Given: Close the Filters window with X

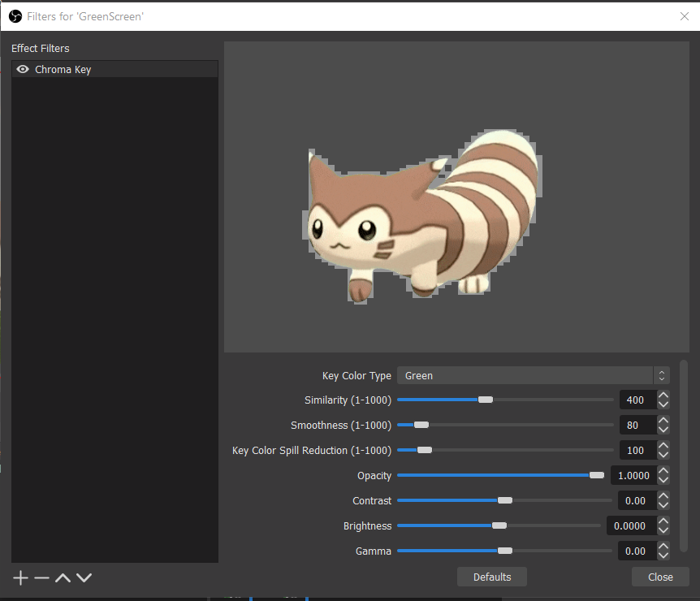Looking at the screenshot, I should point(684,16).
